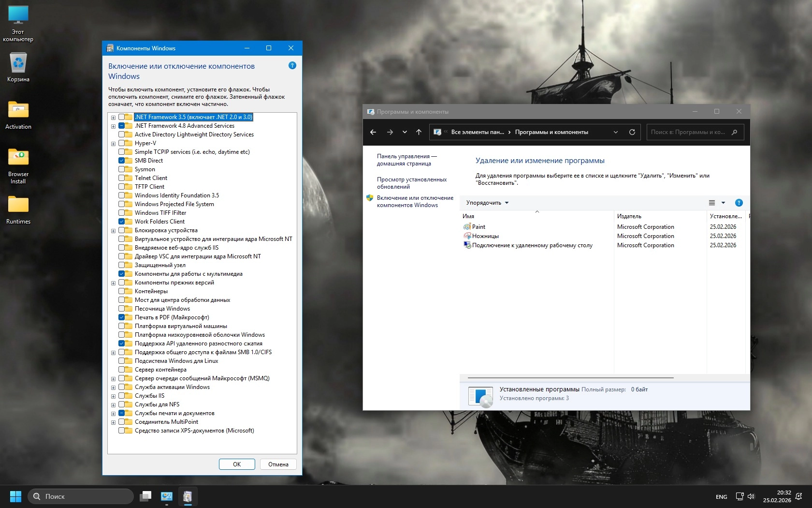The image size is (812, 508).
Task: Click the Back navigation arrow
Action: (373, 132)
